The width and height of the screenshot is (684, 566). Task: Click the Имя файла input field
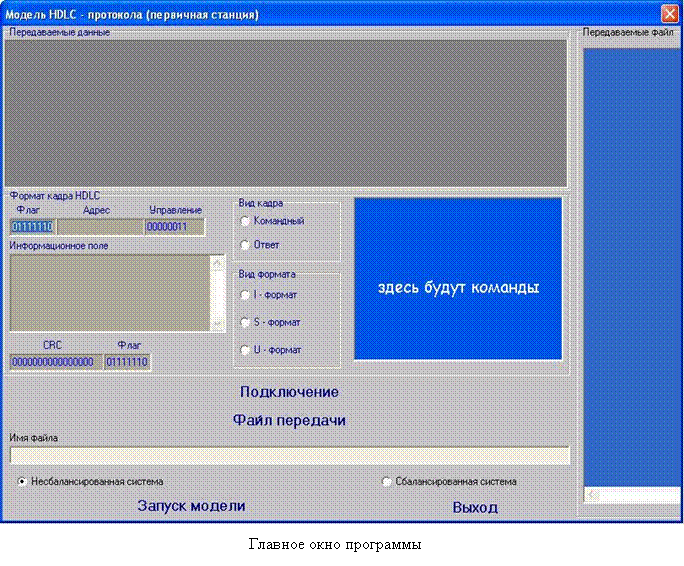pos(289,456)
